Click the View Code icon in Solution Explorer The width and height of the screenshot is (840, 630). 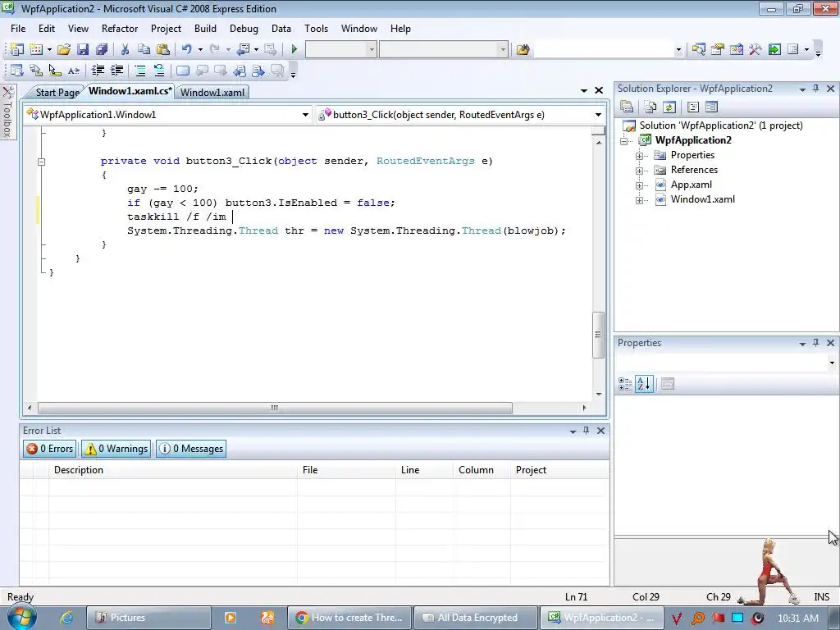point(692,107)
